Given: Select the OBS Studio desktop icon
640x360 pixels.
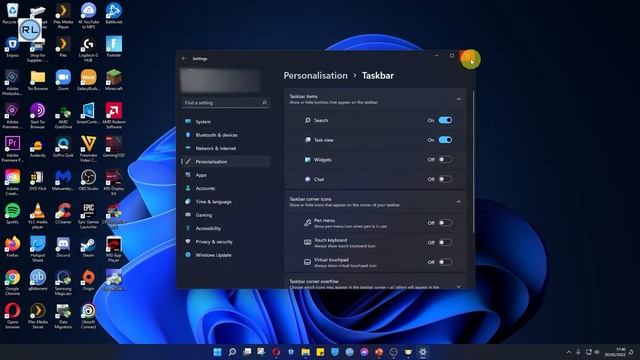Looking at the screenshot, I should (88, 180).
